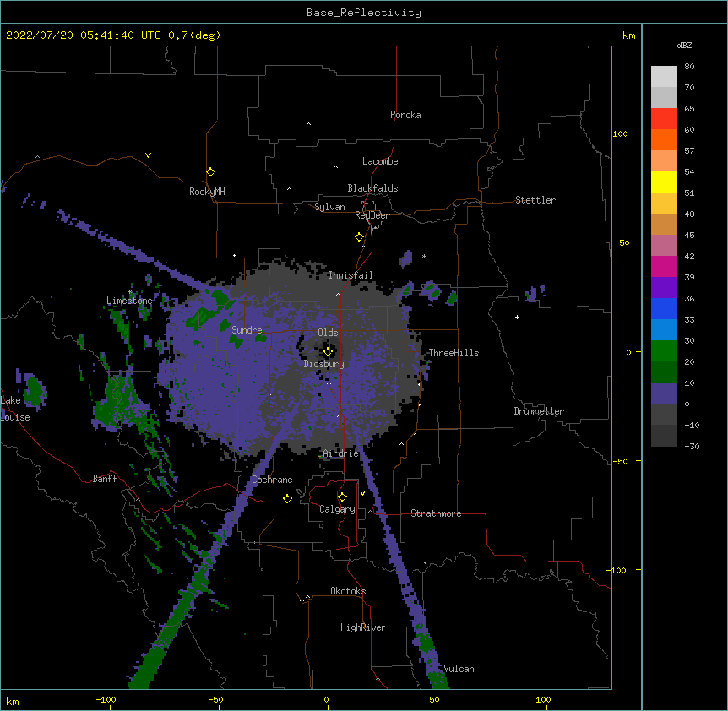Click the 57 value in the dBZ legend
The width and height of the screenshot is (728, 711).
click(689, 151)
